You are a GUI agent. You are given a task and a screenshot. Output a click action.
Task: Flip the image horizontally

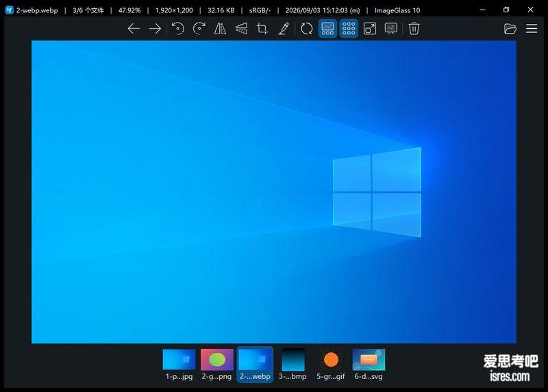pyautogui.click(x=220, y=29)
